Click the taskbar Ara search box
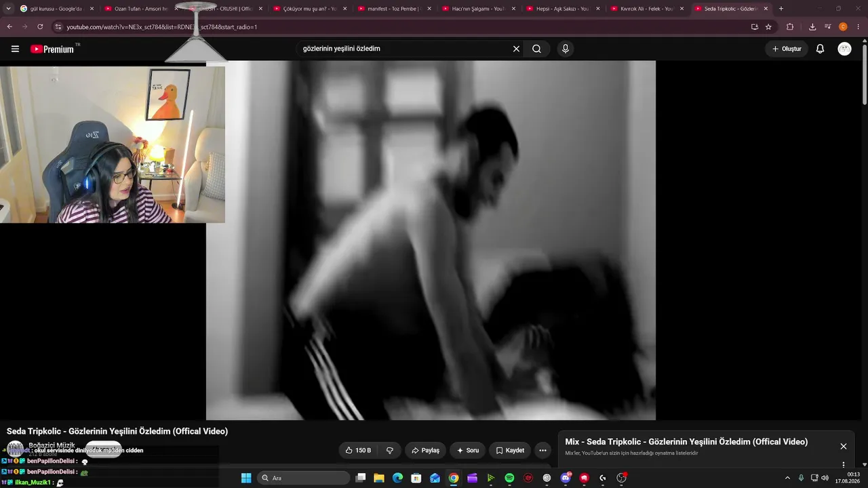Image resolution: width=868 pixels, height=488 pixels. tap(304, 478)
